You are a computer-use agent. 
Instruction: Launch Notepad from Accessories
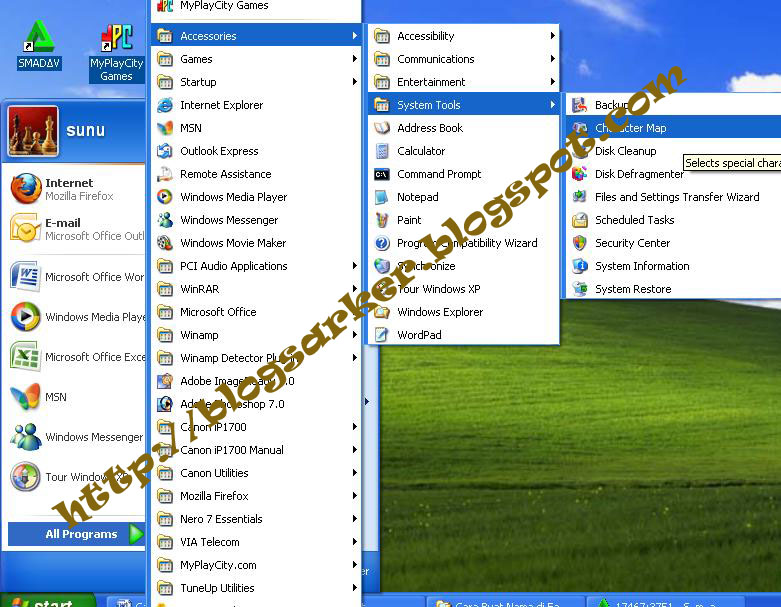pos(464,197)
